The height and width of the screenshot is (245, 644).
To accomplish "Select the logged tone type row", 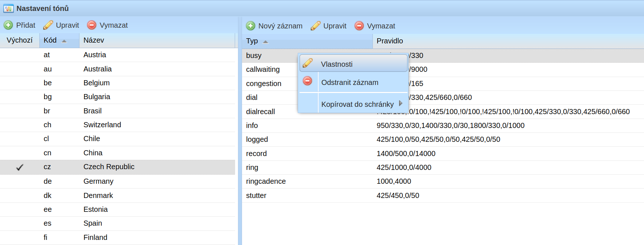I will point(443,140).
